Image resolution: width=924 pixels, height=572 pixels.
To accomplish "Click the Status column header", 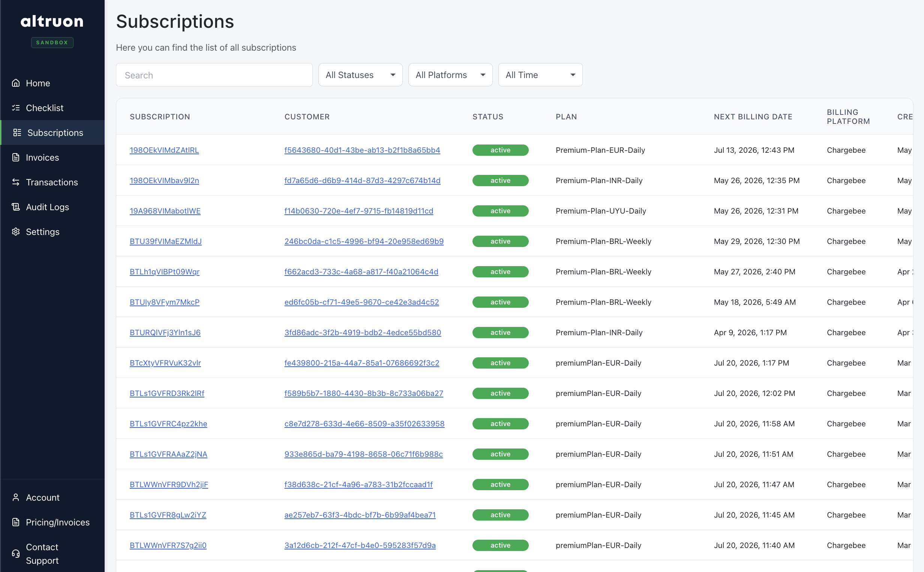I will click(488, 116).
